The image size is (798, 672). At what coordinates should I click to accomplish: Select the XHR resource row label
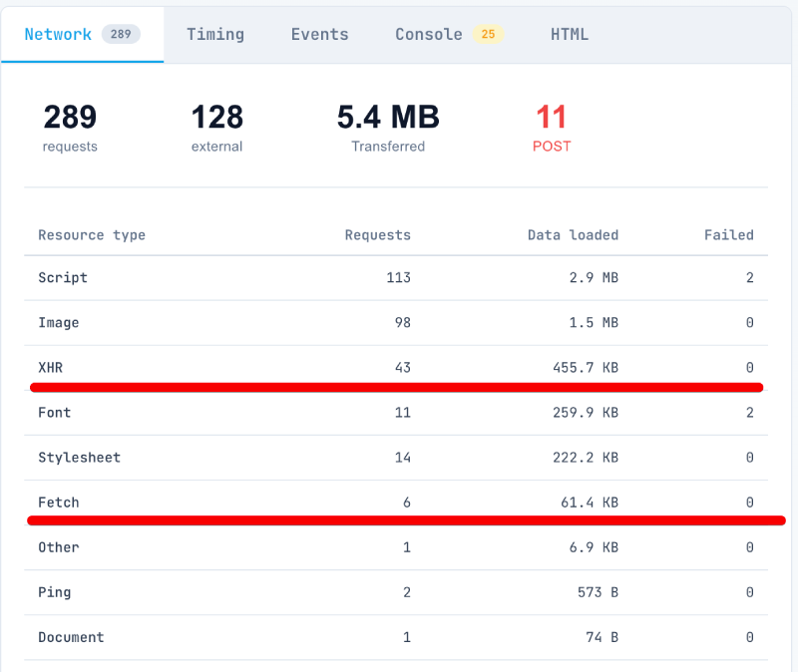tap(51, 367)
